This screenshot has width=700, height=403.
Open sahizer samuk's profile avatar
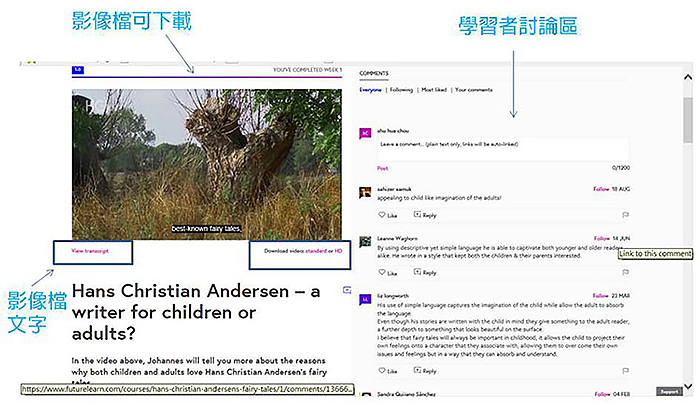(365, 192)
